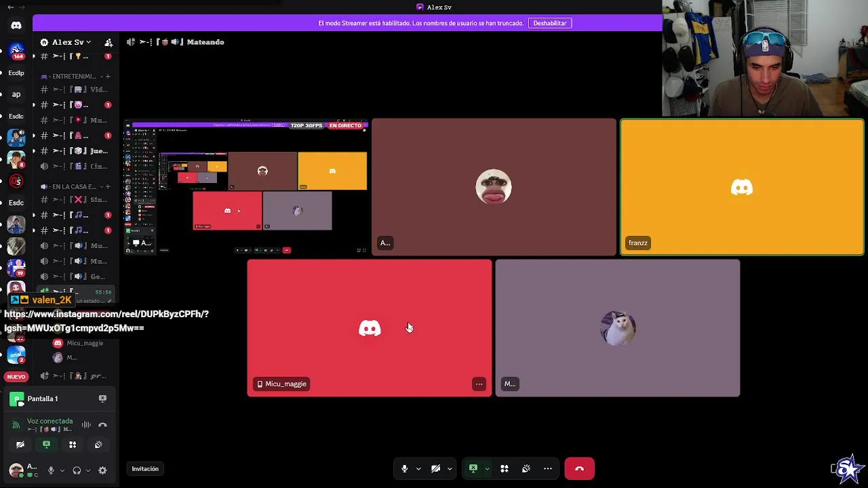
Task: Click Pantalla 1 stream label
Action: [x=42, y=399]
